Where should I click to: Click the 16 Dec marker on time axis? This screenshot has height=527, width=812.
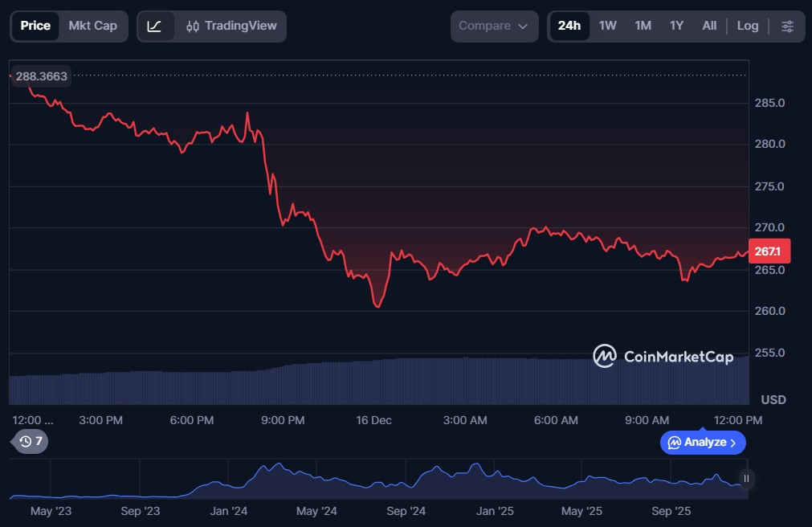point(374,420)
